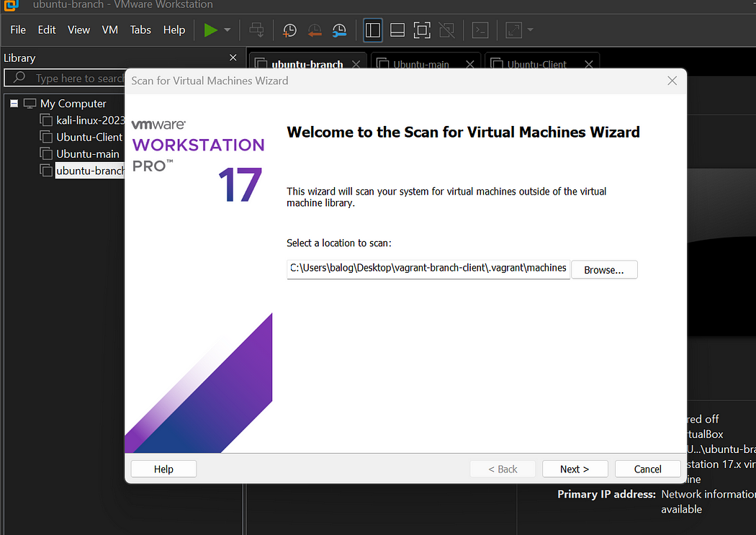The width and height of the screenshot is (756, 535).
Task: Close the Scan for Virtual Machines Wizard
Action: [x=672, y=81]
